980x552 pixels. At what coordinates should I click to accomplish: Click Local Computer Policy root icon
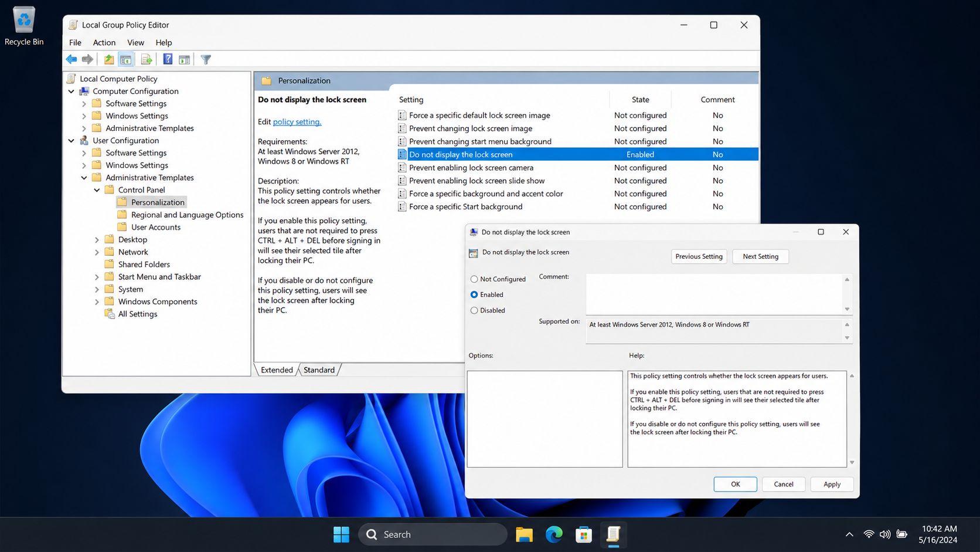pyautogui.click(x=72, y=79)
